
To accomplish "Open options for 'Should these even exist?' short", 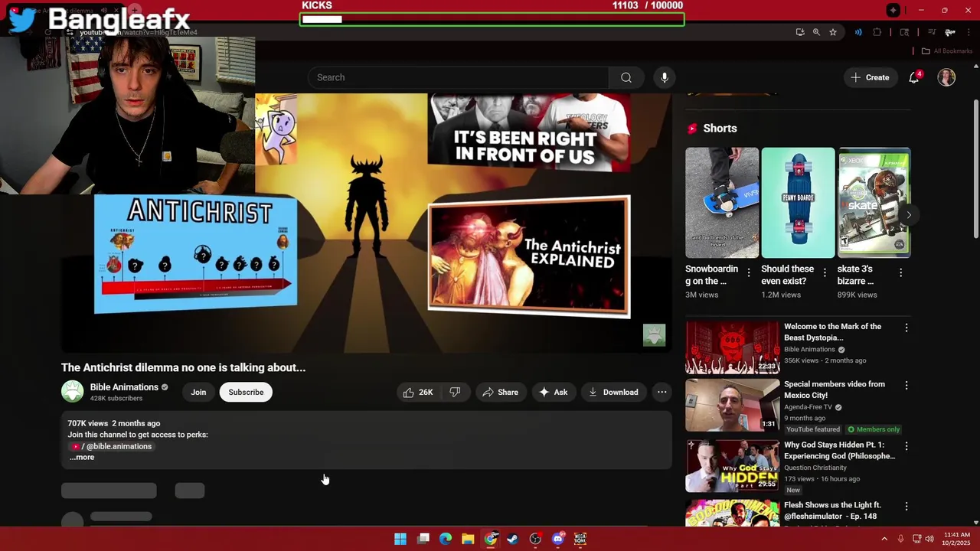I will coord(825,272).
